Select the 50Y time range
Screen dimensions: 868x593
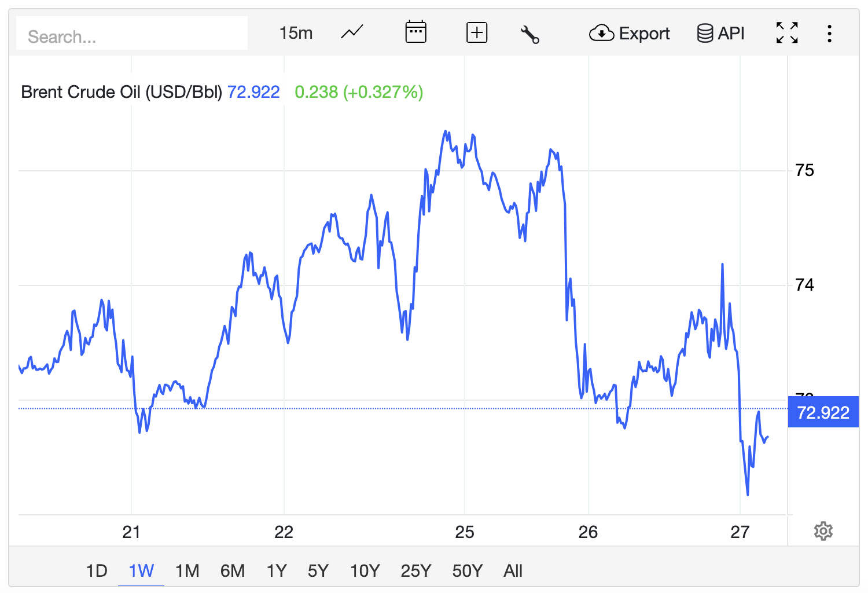(x=468, y=571)
